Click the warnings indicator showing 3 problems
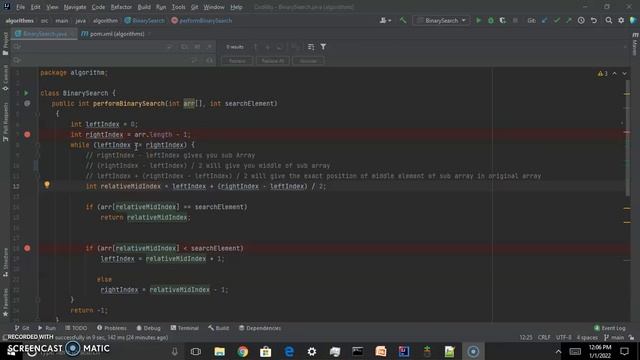Image resolution: width=640 pixels, height=360 pixels. click(602, 73)
